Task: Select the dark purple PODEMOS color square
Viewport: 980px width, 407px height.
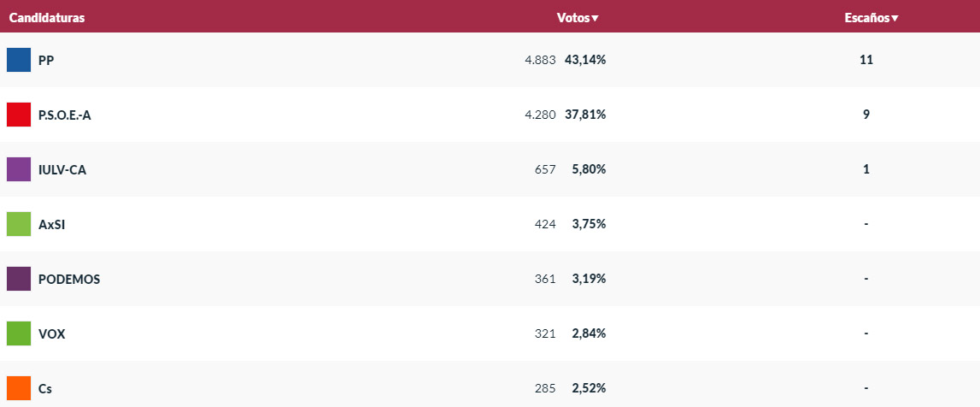Action: point(19,279)
